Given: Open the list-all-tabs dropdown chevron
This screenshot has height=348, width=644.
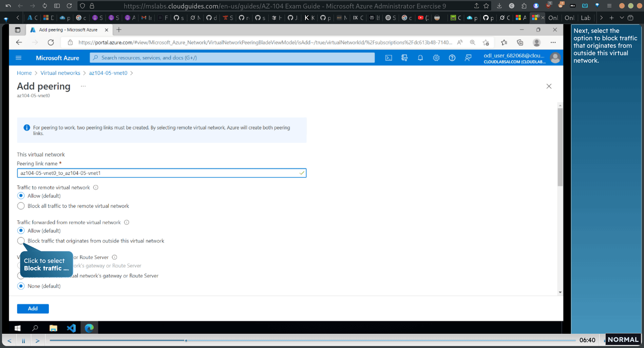Looking at the screenshot, I should click(622, 18).
